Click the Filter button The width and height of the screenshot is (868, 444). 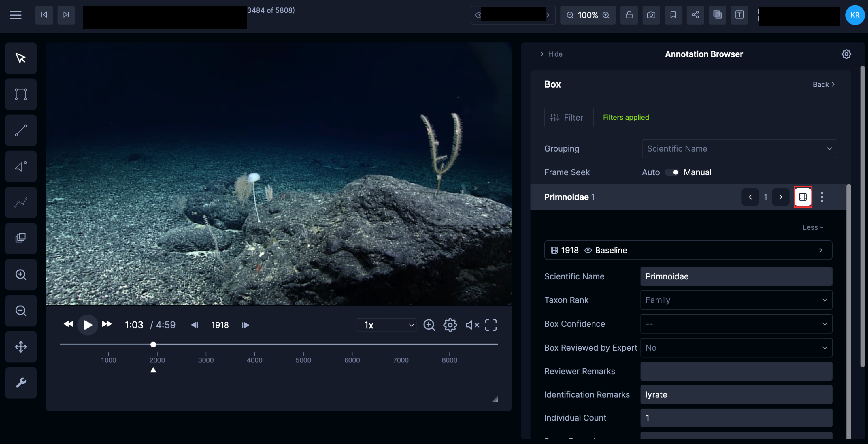(569, 117)
